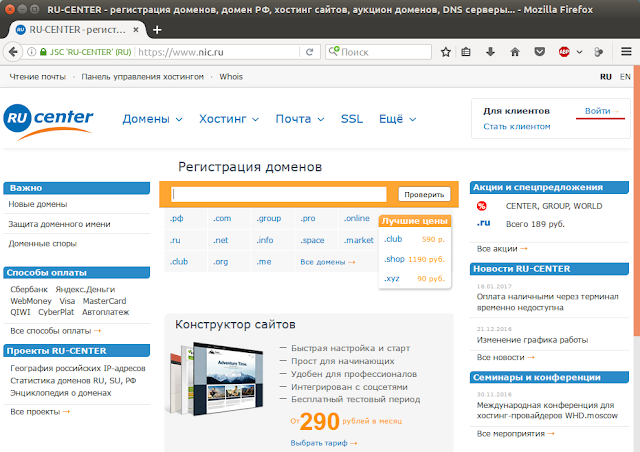Open Все акции link
This screenshot has width=640, height=452.
[x=502, y=249]
